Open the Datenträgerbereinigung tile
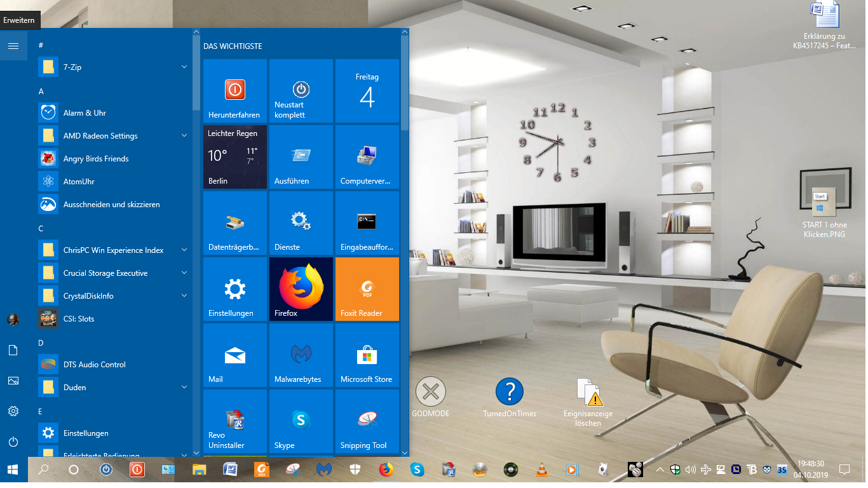Screen dimensions: 868x488 235,223
